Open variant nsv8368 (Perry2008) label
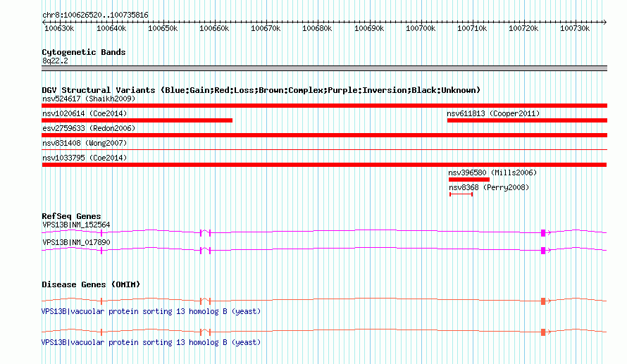 (x=489, y=187)
